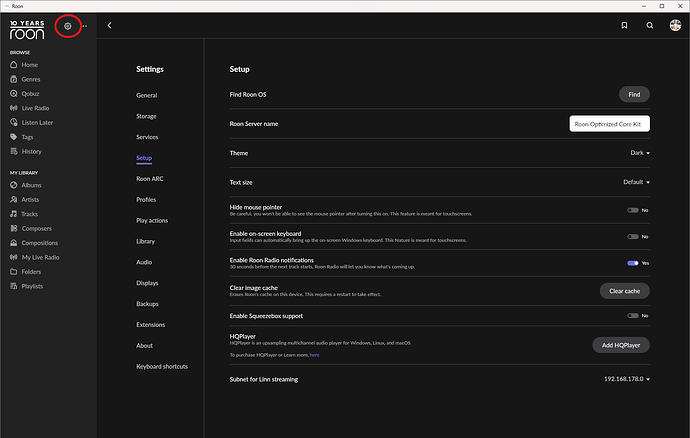Browse Albums in My Library
This screenshot has height=438, width=690.
click(26, 185)
